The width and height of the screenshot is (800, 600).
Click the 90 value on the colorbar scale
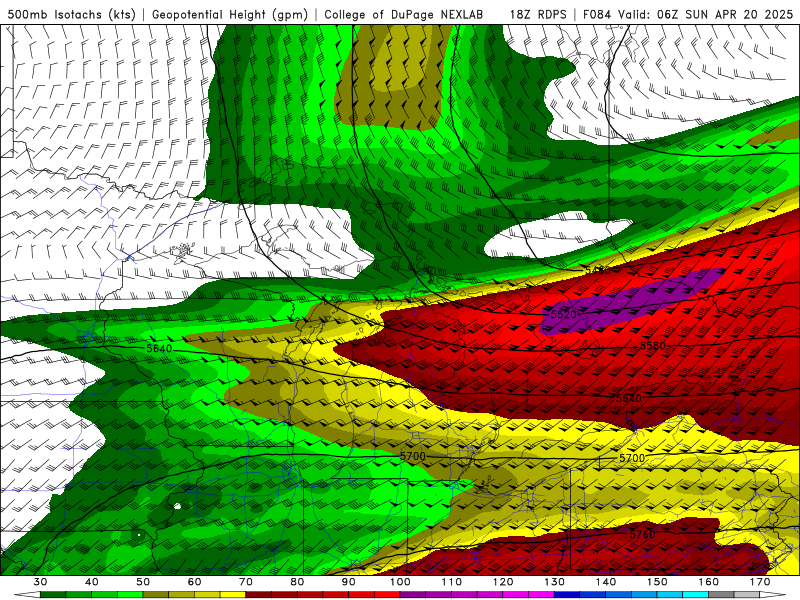point(348,582)
